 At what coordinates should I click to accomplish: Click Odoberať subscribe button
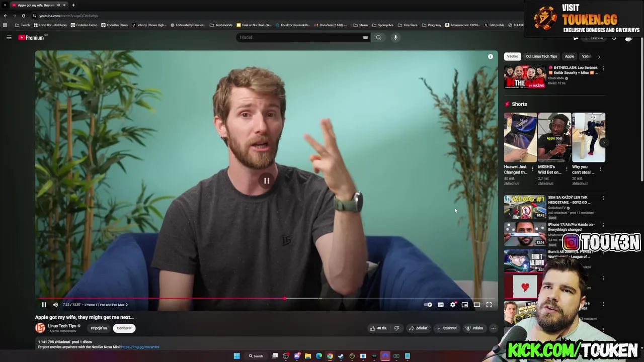pyautogui.click(x=124, y=328)
